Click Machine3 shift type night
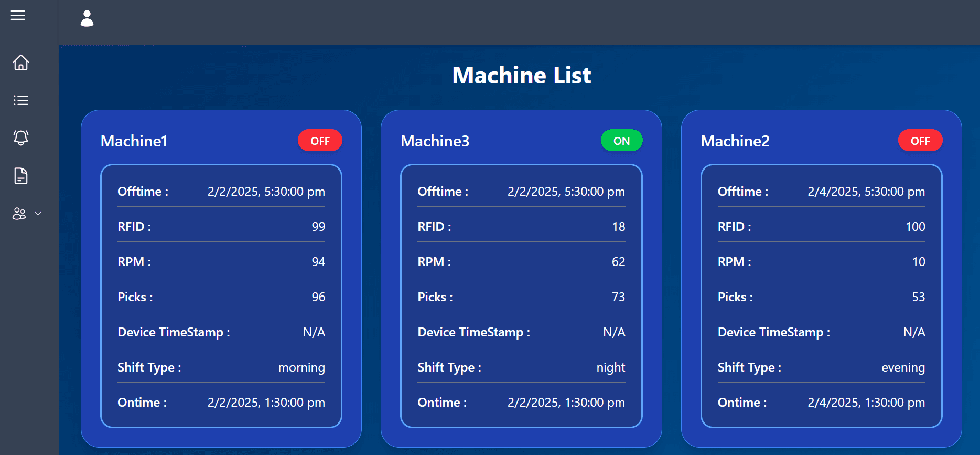The image size is (980, 455). click(611, 367)
